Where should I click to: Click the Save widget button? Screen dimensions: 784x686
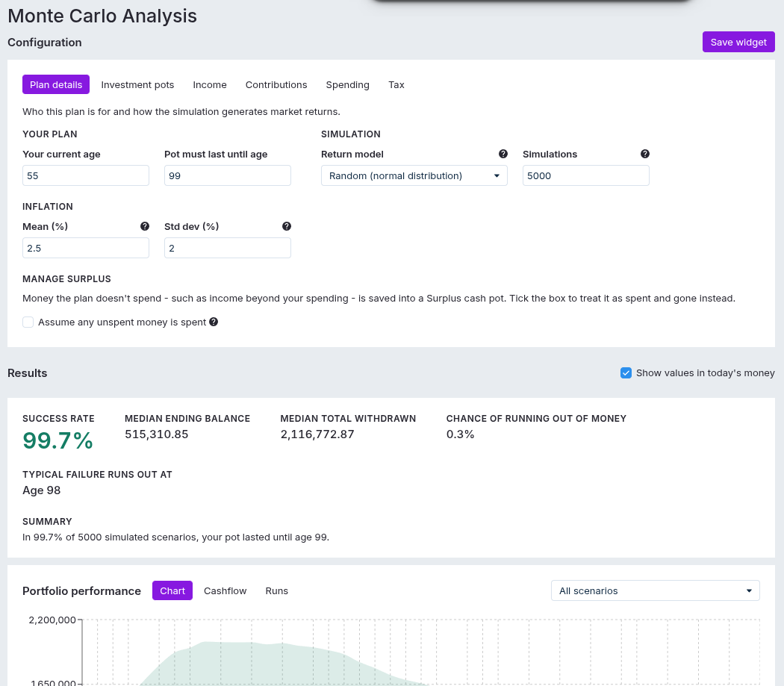tap(738, 42)
